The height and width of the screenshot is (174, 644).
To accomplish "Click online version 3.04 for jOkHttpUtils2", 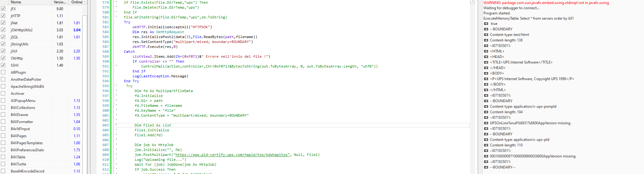I will pos(77,30).
